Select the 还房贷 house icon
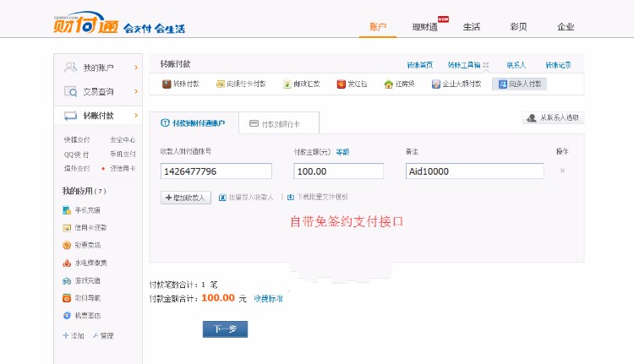Screen dimensions: 634x364 [389, 84]
